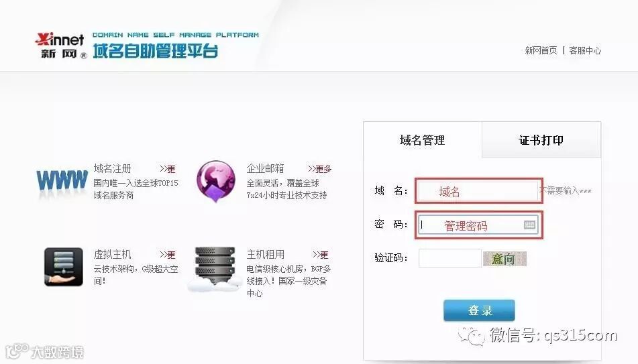Viewport: 638px width, 364px height.
Task: Expand more link beside 主机租用
Action: [x=320, y=255]
